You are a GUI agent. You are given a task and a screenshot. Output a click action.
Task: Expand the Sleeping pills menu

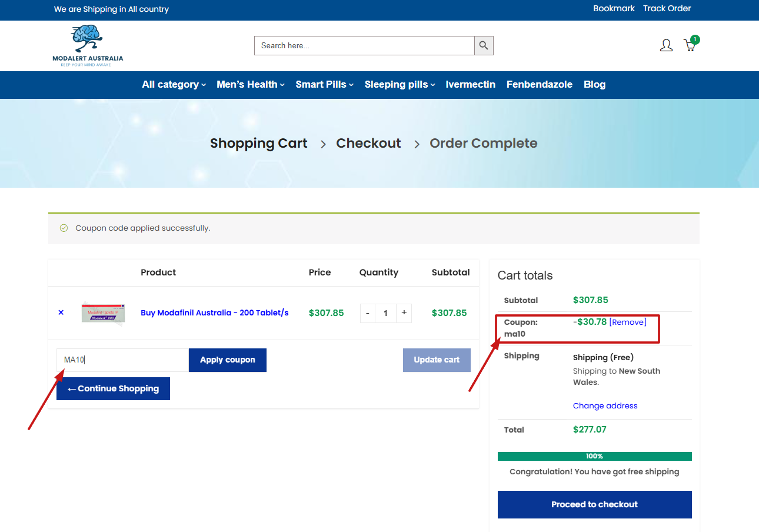(400, 84)
